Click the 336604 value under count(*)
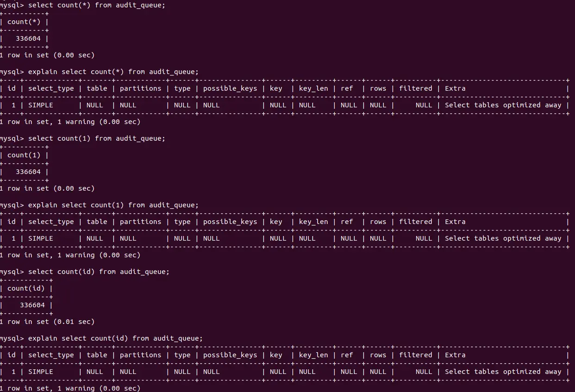The image size is (575, 392). (28, 38)
